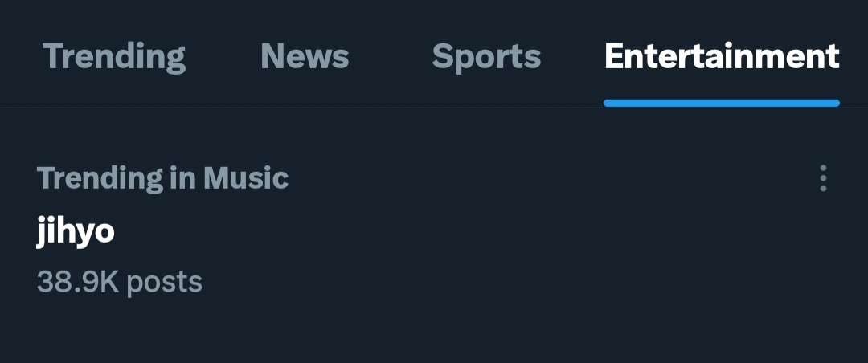Show trending topics under News

(305, 57)
